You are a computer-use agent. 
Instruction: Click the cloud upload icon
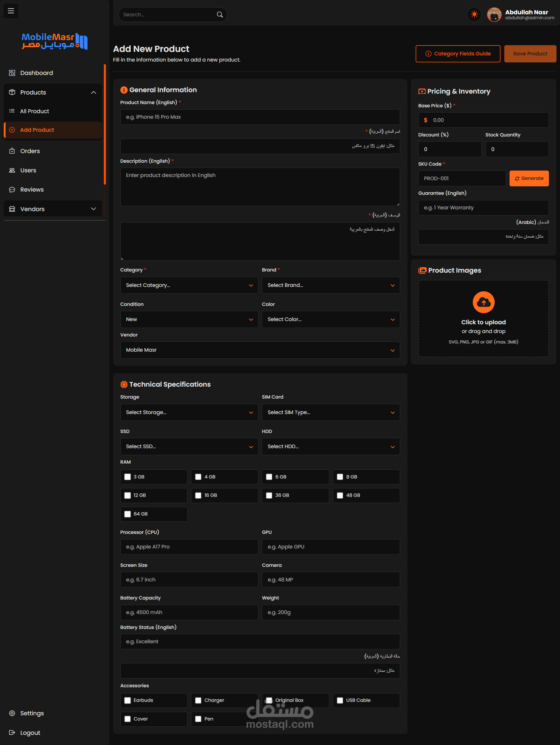(x=483, y=302)
